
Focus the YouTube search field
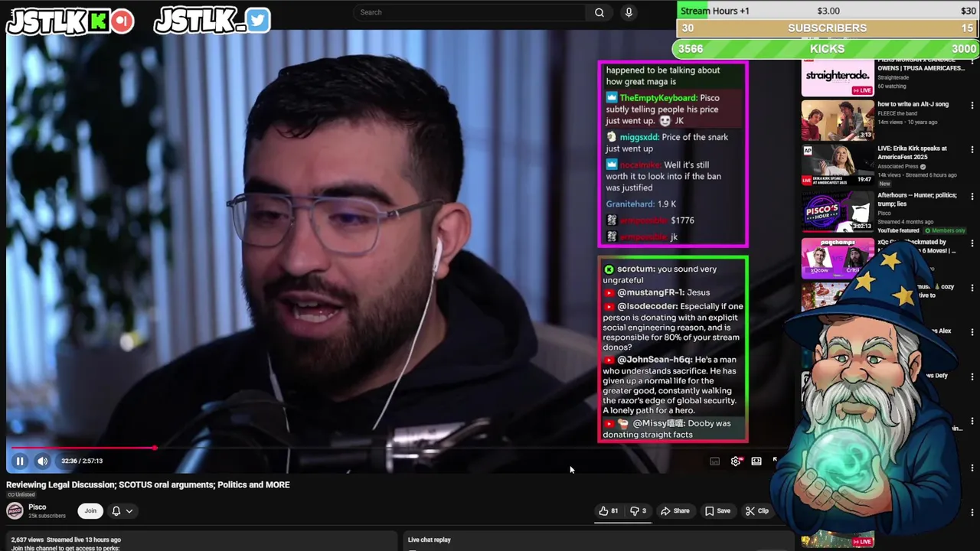471,12
